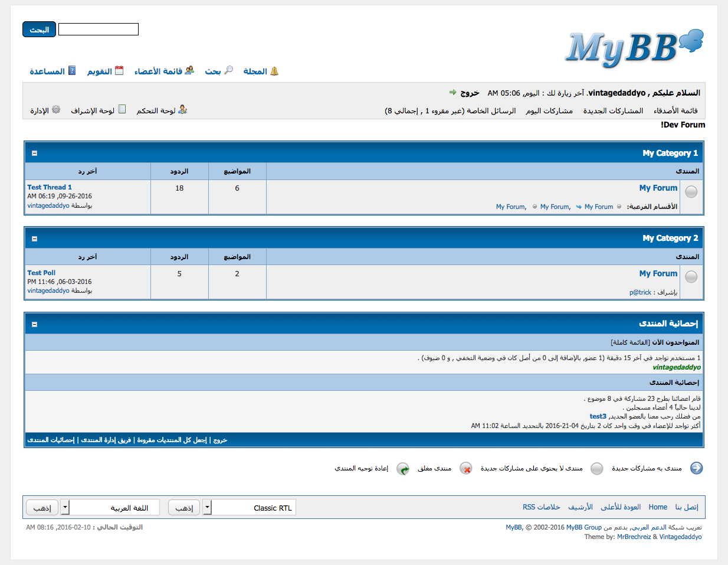Click the portal bell icon

pyautogui.click(x=274, y=71)
